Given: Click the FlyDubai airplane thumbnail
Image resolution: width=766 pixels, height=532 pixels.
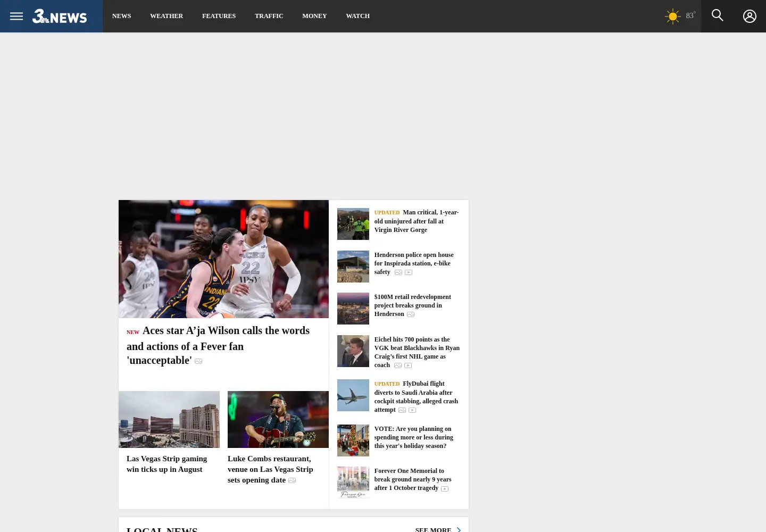Looking at the screenshot, I should 353,395.
